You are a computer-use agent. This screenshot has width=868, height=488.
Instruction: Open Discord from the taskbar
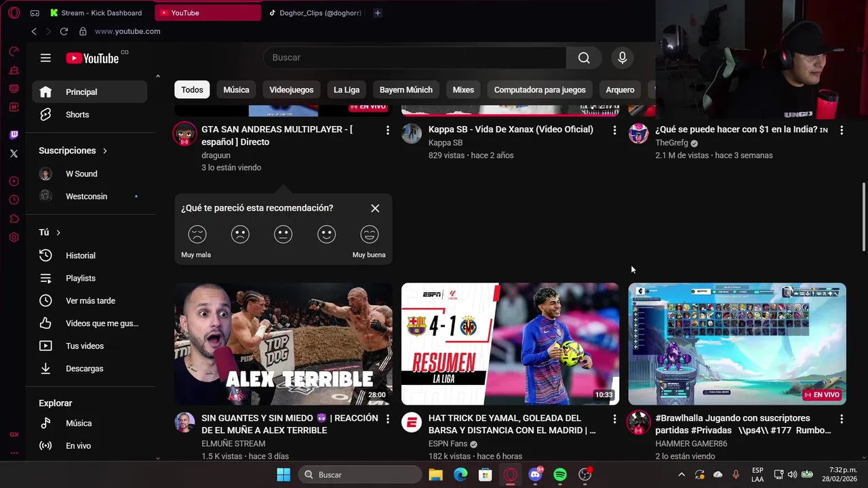click(x=535, y=474)
